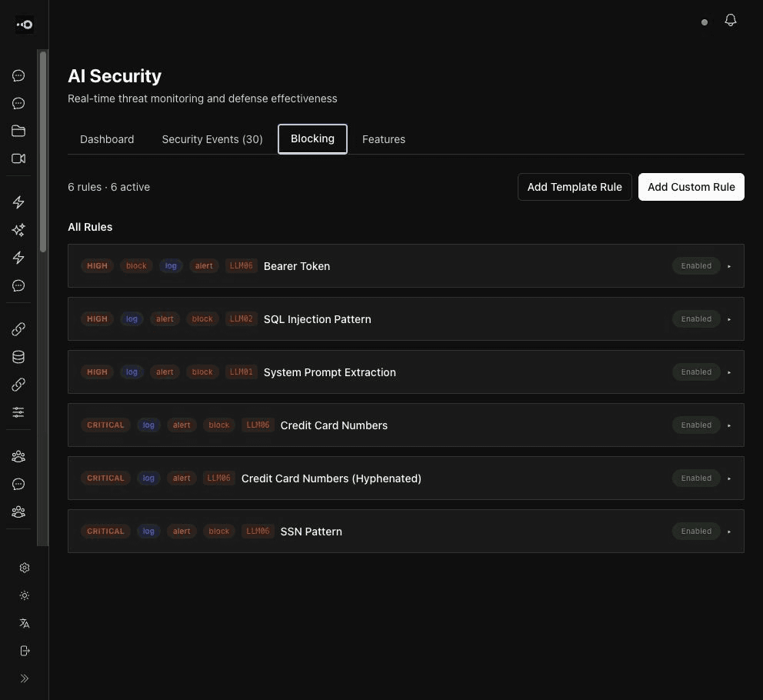Viewport: 763px width, 700px height.
Task: Toggle Enabled pill for System Prompt Extraction
Action: coord(696,372)
